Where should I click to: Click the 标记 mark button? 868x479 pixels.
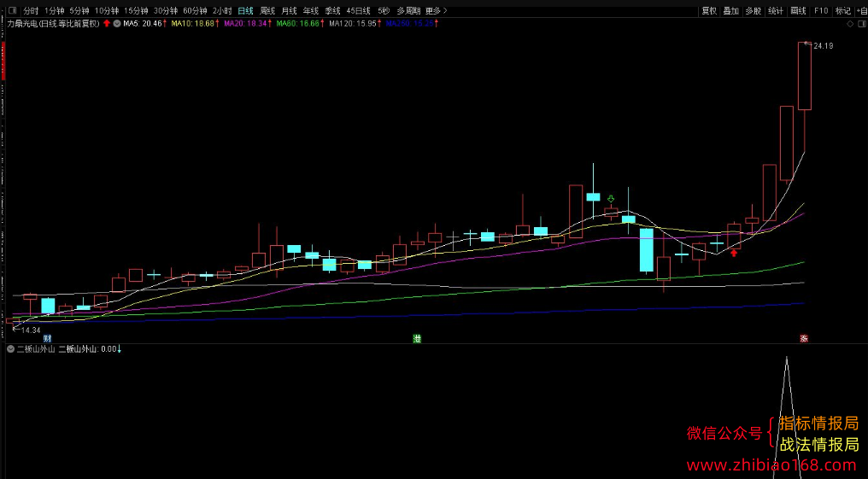pyautogui.click(x=843, y=10)
